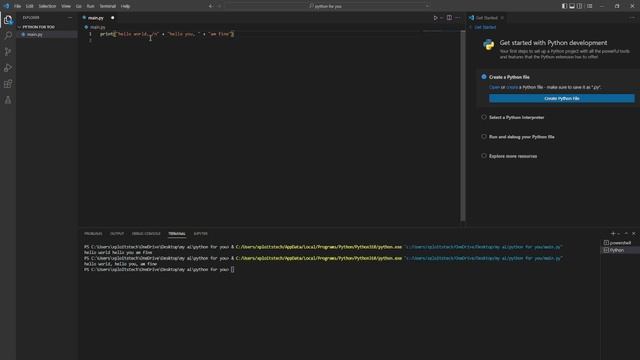Open the Testing flask view
This screenshot has height=360, width=640.
(x=8, y=100)
